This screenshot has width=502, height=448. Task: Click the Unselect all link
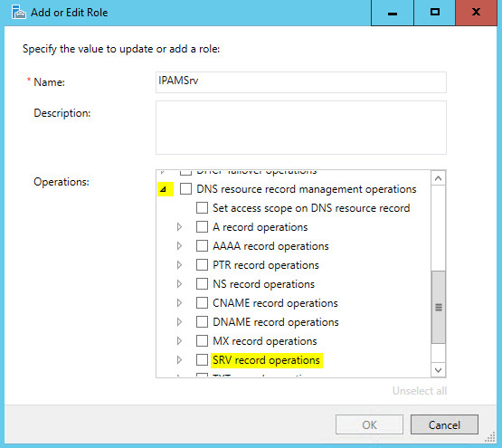tap(420, 391)
